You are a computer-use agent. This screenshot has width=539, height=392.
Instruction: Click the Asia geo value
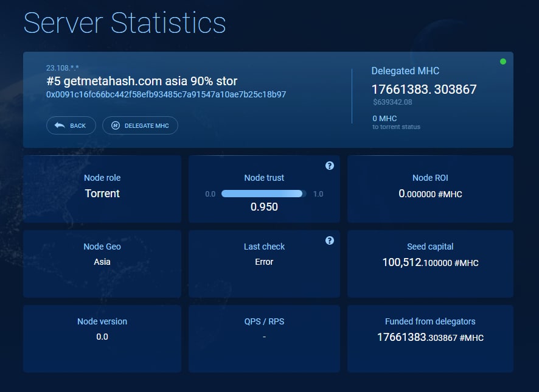pyautogui.click(x=102, y=262)
